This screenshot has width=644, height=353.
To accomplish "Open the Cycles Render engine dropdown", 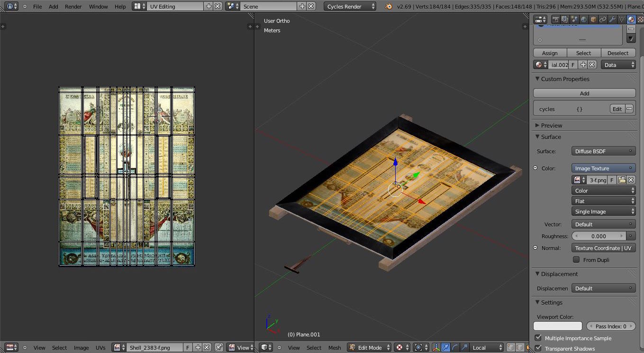I will (x=350, y=6).
